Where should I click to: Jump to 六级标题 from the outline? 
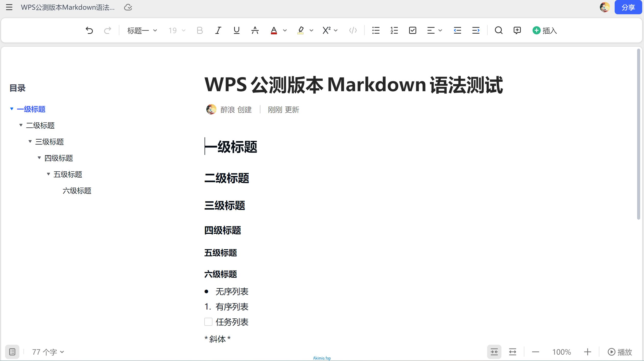[x=77, y=191]
